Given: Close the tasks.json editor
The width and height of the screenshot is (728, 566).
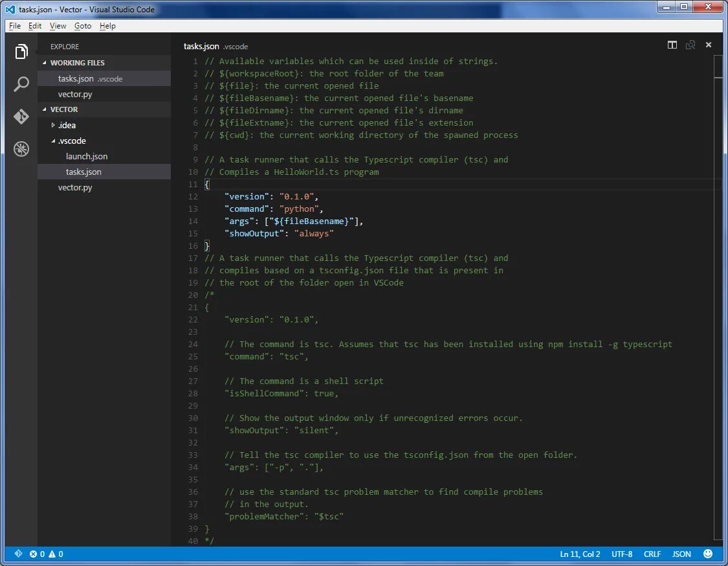Looking at the screenshot, I should tap(708, 45).
